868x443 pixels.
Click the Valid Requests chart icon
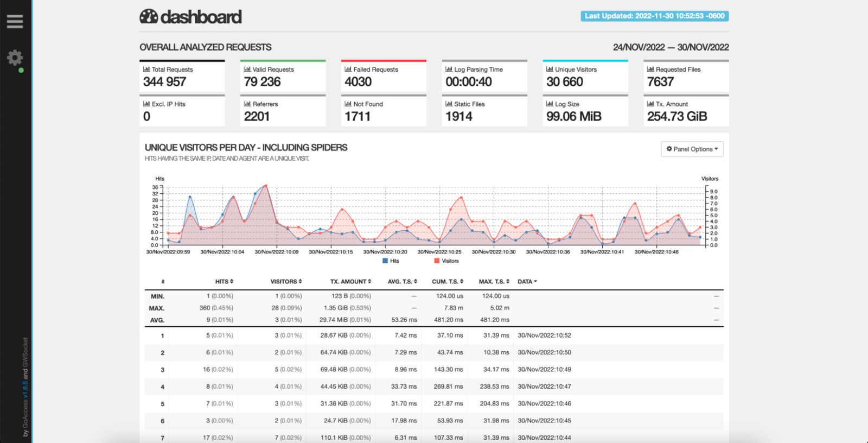coord(247,69)
